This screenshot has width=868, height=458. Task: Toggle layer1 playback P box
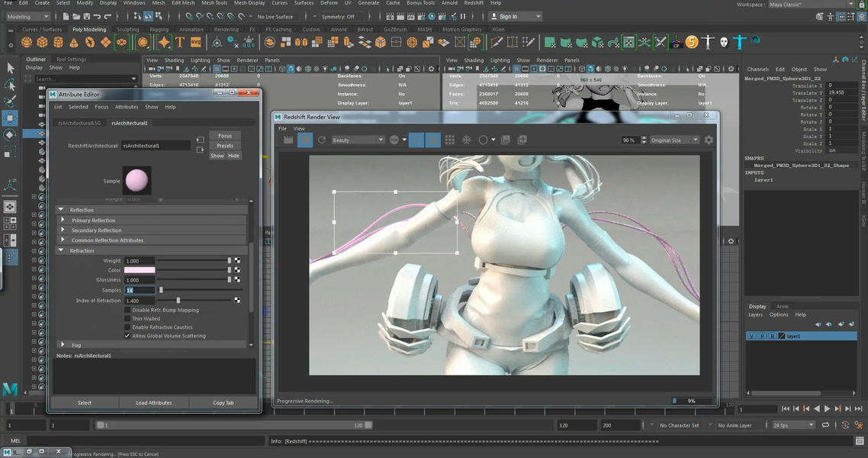point(762,336)
